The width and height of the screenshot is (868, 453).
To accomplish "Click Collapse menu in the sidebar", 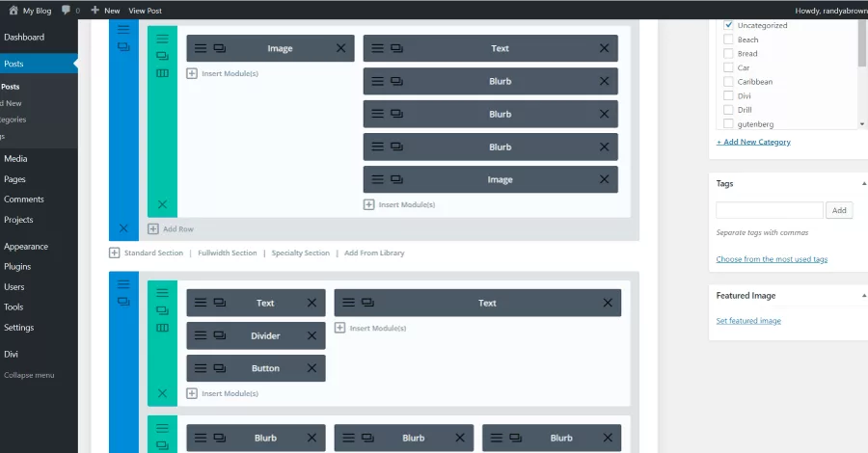I will (29, 375).
